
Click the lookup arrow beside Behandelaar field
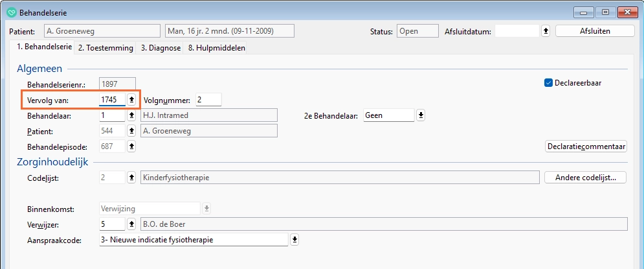pos(132,115)
